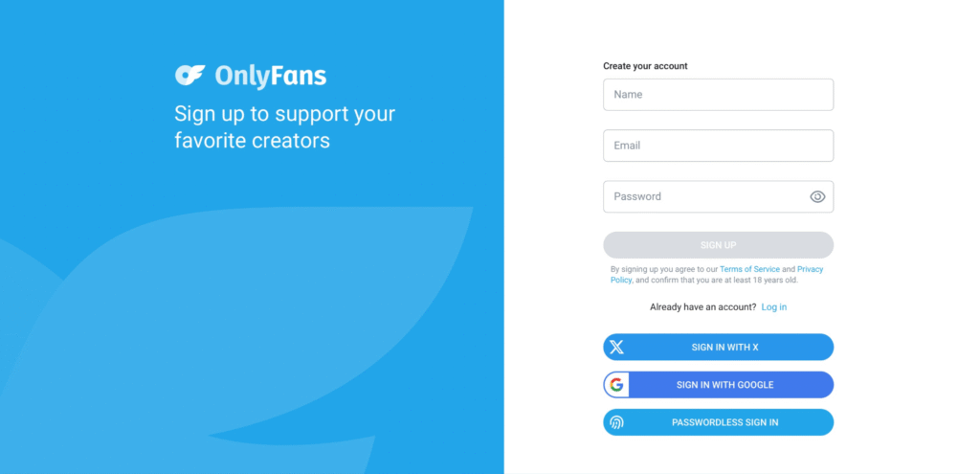The image size is (980, 474).
Task: Click the 'Already have an account?' text
Action: [x=703, y=307]
